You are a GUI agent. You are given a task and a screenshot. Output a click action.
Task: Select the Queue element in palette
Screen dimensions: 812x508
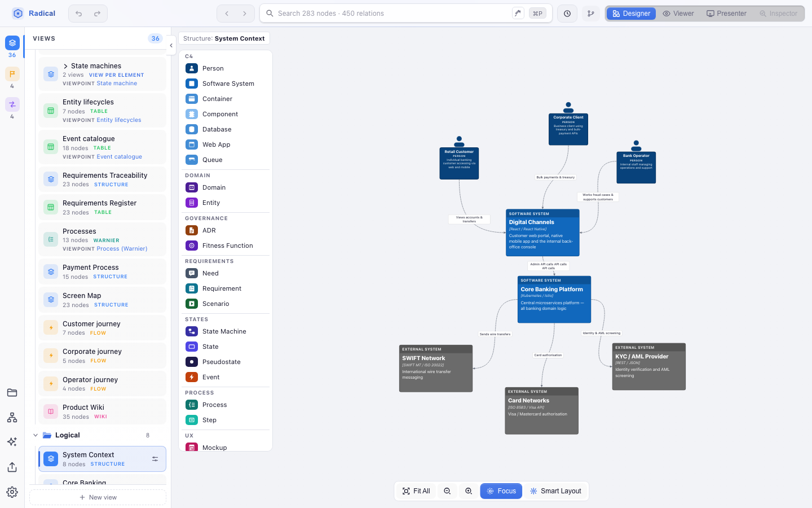click(226, 160)
